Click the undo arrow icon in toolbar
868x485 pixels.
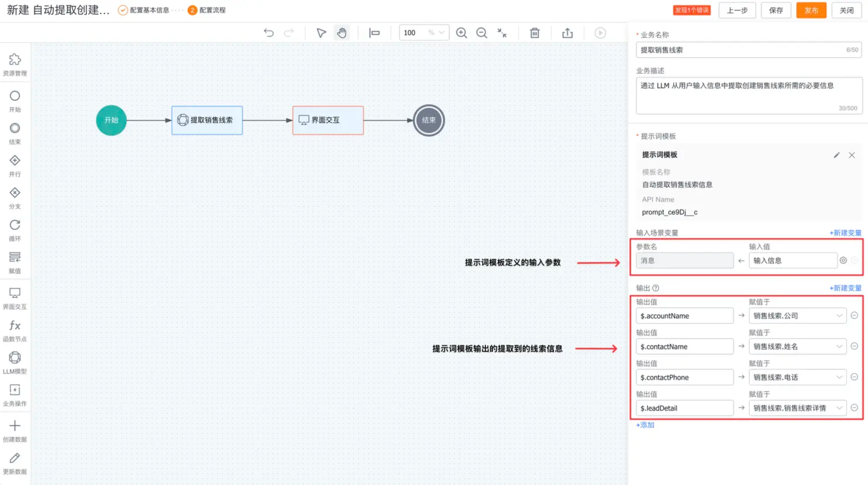coord(269,33)
